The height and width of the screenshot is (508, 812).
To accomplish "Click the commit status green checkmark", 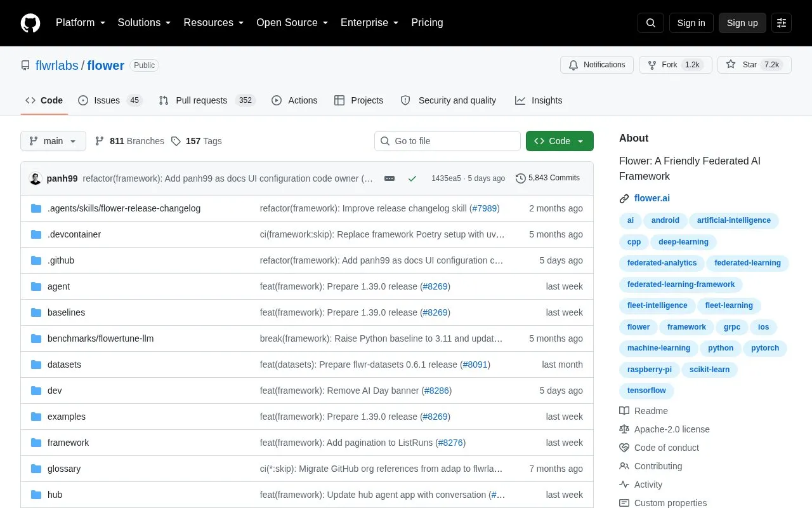I will 412,178.
